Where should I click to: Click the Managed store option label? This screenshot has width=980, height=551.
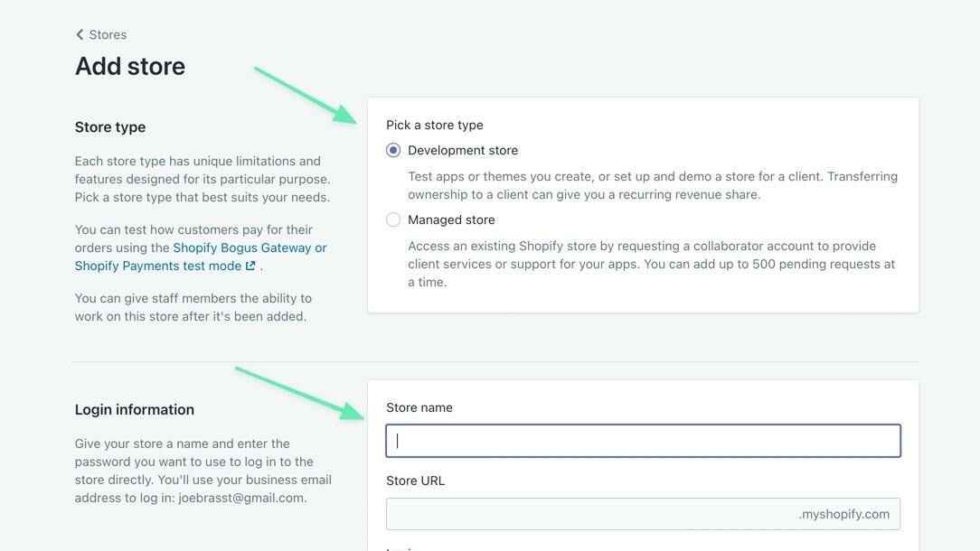(451, 219)
